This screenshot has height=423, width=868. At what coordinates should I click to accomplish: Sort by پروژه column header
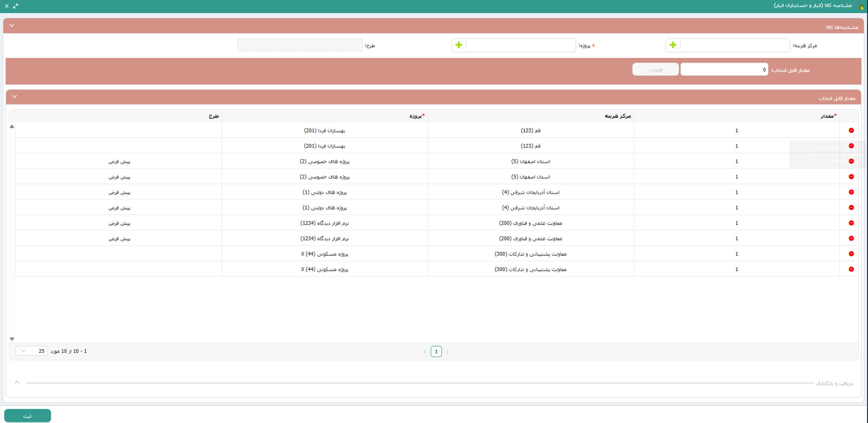pyautogui.click(x=415, y=116)
